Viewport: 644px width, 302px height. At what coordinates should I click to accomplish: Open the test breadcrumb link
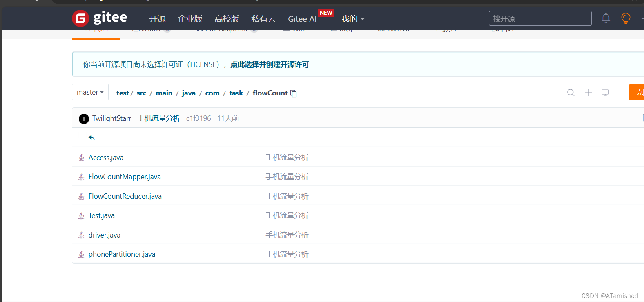click(123, 93)
